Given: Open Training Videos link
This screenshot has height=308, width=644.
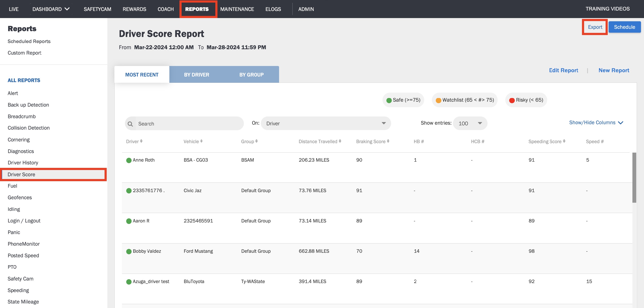Looking at the screenshot, I should tap(608, 9).
